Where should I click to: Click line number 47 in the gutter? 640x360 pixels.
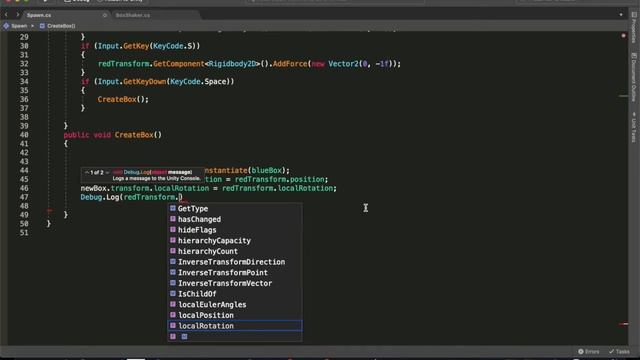click(x=24, y=197)
